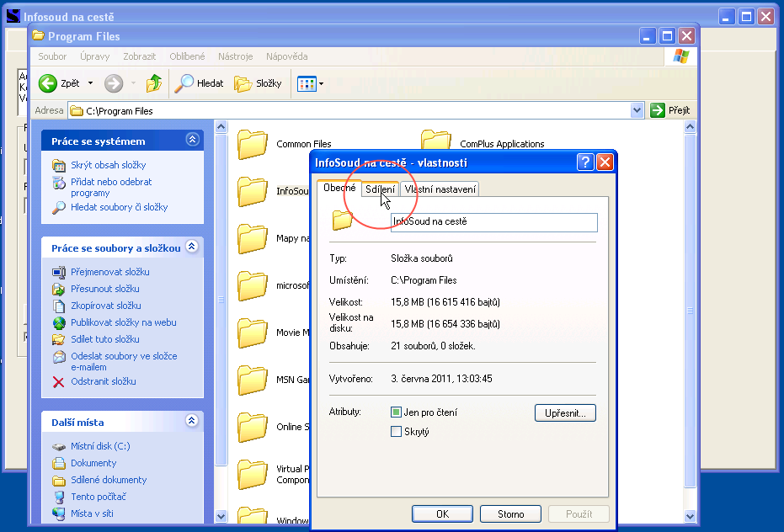Open the address bar dropdown arrow
This screenshot has height=532, width=784.
(637, 110)
